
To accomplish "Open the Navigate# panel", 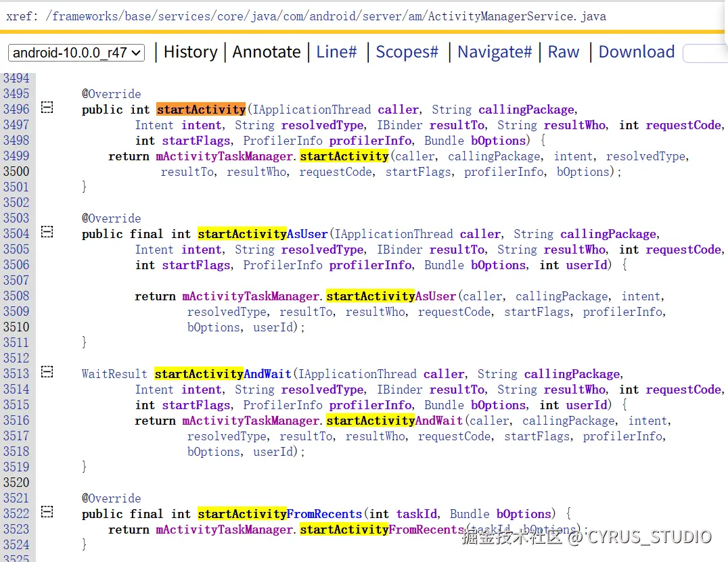I will point(495,51).
